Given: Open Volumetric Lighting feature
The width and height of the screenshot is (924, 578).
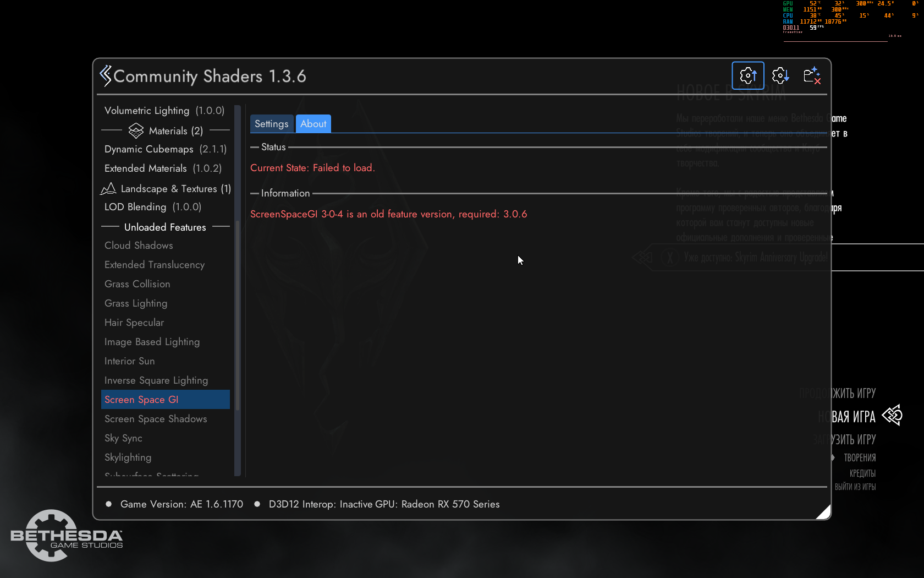Looking at the screenshot, I should [x=164, y=111].
